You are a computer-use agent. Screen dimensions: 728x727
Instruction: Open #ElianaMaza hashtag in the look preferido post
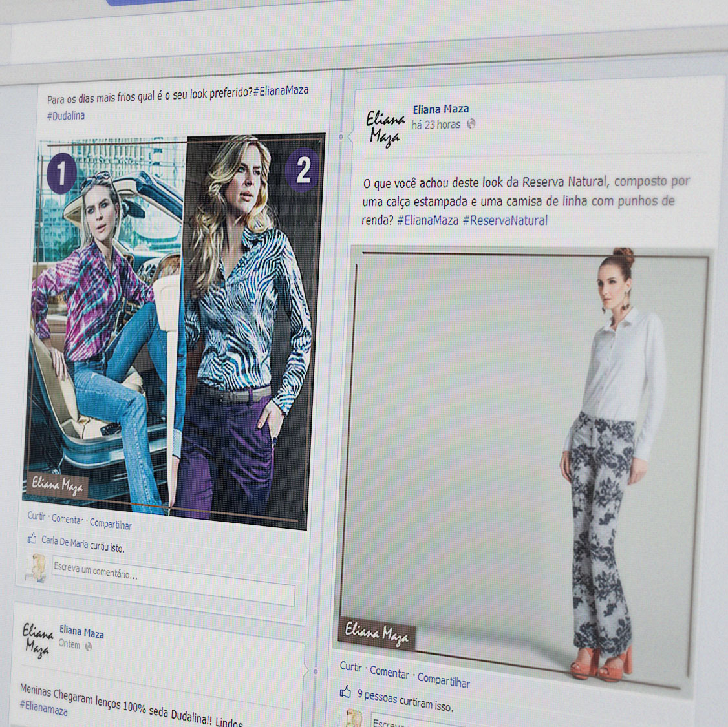(x=281, y=90)
